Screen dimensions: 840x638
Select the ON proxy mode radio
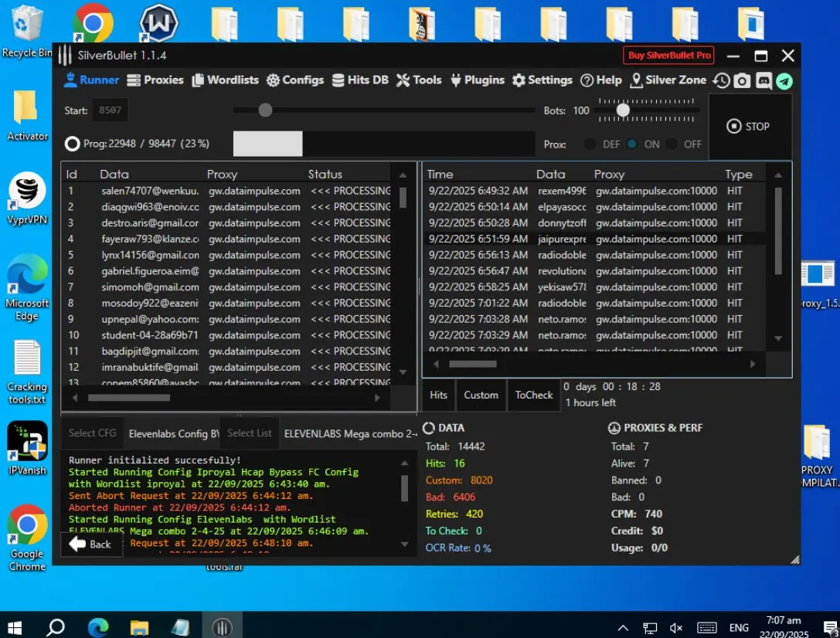(632, 144)
